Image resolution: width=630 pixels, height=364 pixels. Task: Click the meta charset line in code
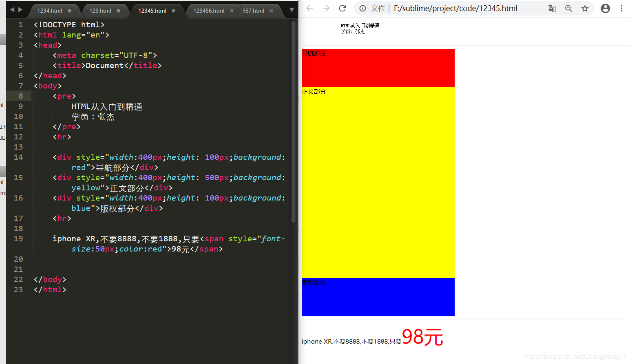(x=105, y=55)
